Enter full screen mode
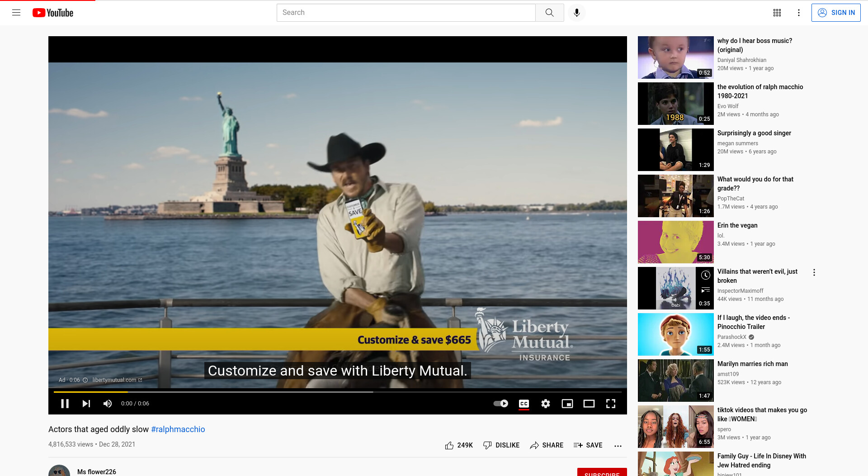Viewport: 868px width, 476px height. (x=611, y=404)
